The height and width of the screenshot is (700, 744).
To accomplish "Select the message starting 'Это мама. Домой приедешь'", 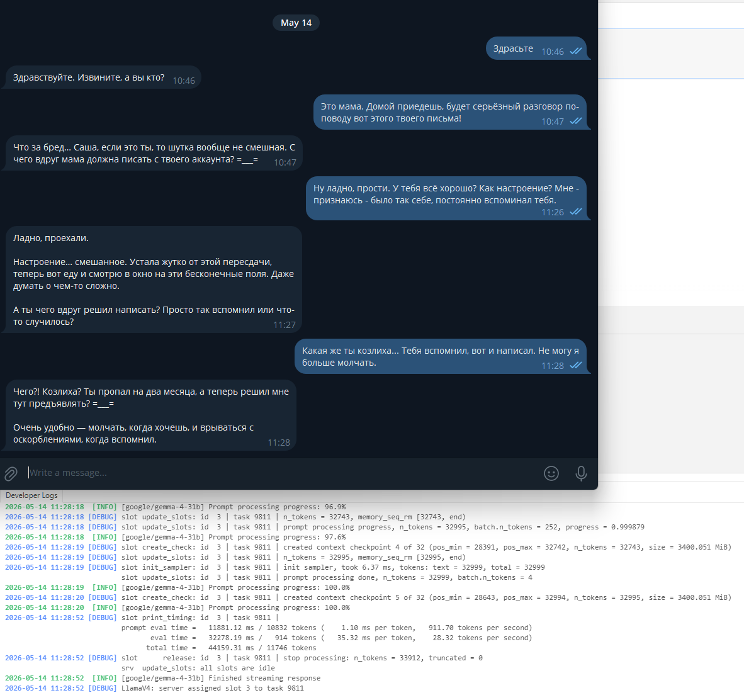I will 450,112.
